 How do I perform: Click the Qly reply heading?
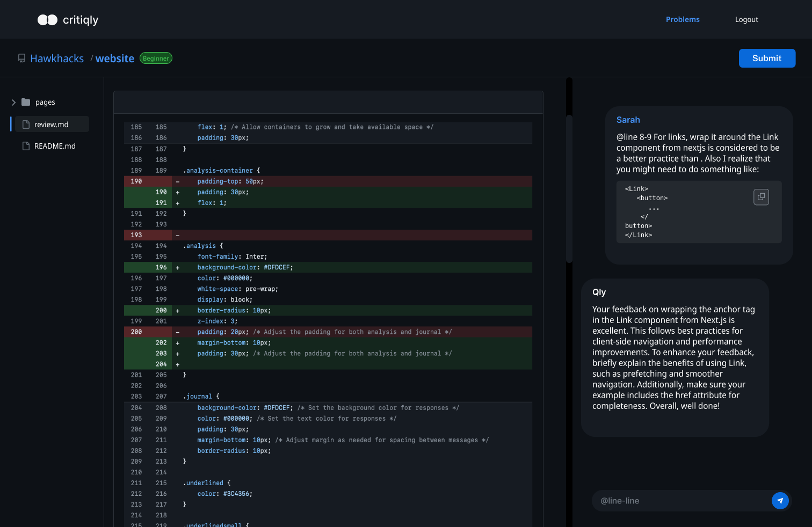pos(599,292)
